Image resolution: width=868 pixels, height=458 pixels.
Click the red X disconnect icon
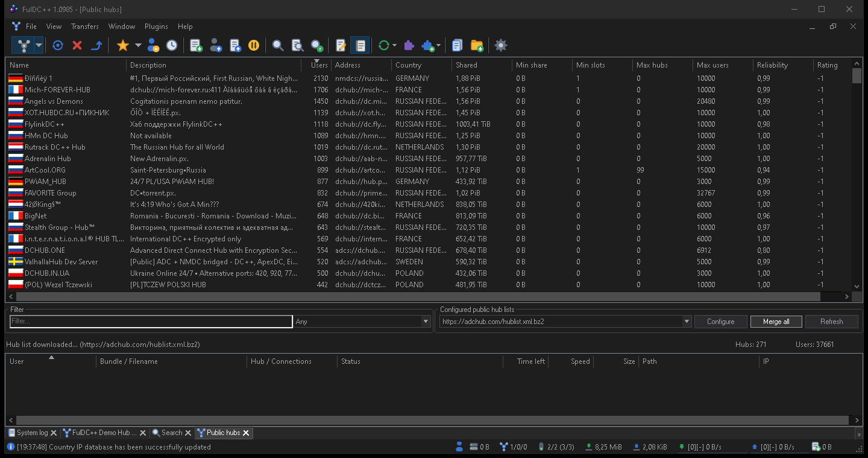pyautogui.click(x=77, y=45)
